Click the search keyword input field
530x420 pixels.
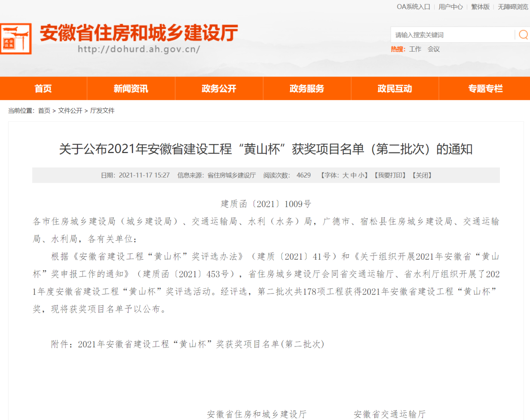(x=451, y=34)
